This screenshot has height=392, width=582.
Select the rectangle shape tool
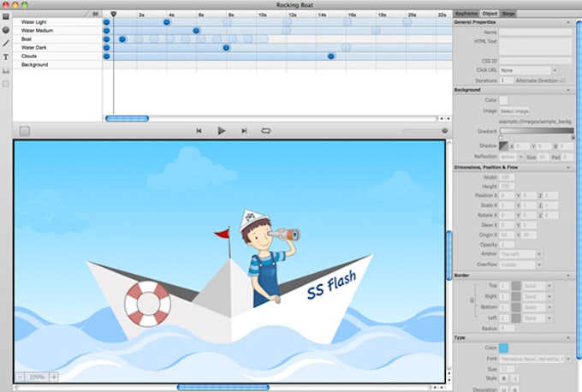tap(6, 17)
